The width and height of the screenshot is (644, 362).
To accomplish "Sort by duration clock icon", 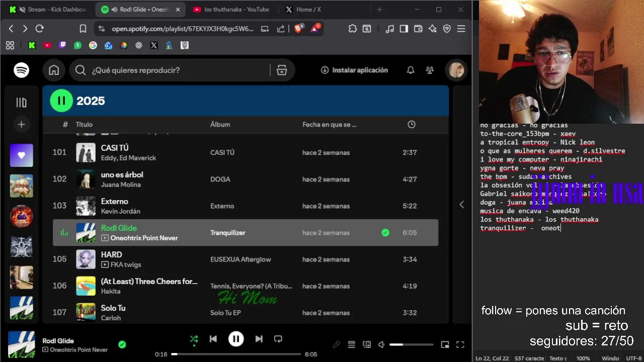I will click(x=412, y=124).
